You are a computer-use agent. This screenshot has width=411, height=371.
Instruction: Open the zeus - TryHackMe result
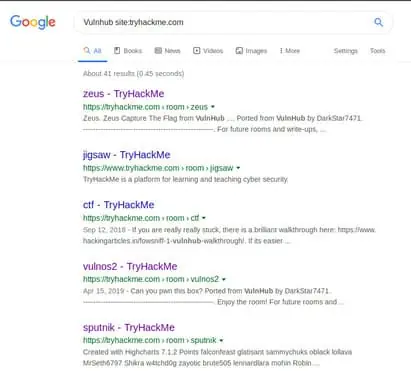click(123, 94)
